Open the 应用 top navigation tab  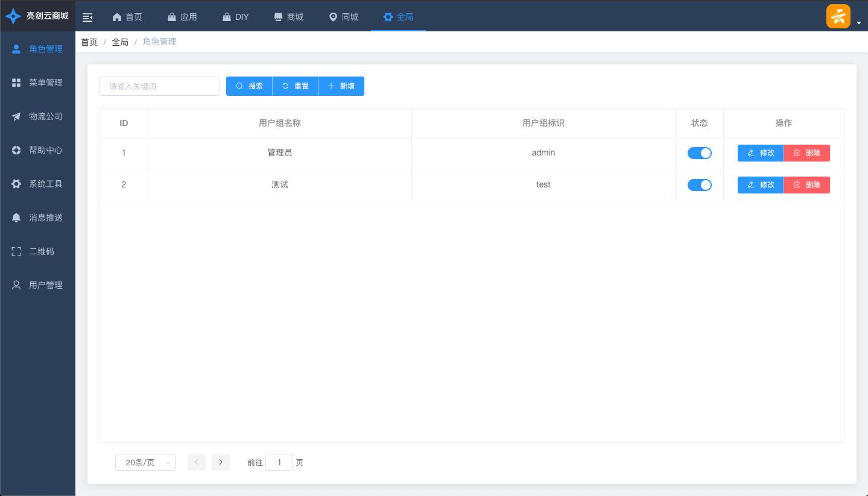coord(182,17)
